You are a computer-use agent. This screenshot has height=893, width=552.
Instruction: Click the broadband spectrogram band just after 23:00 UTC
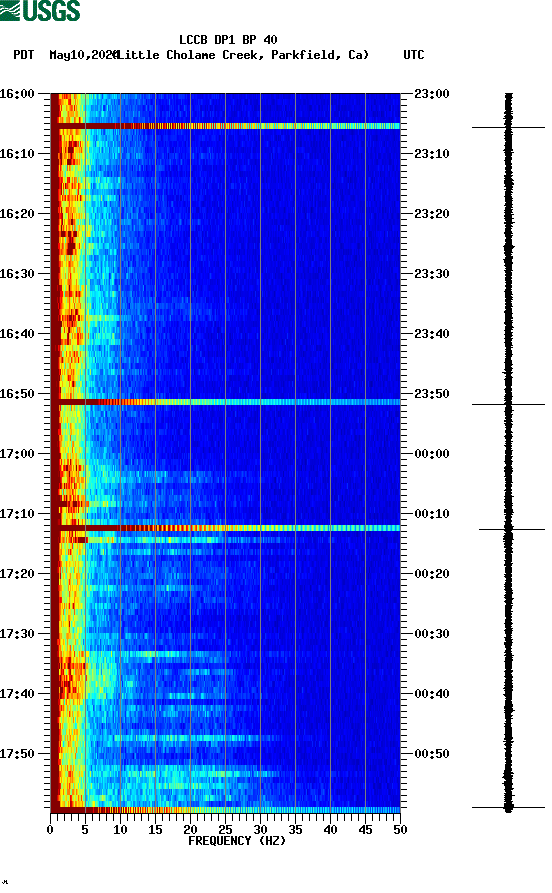[x=226, y=126]
